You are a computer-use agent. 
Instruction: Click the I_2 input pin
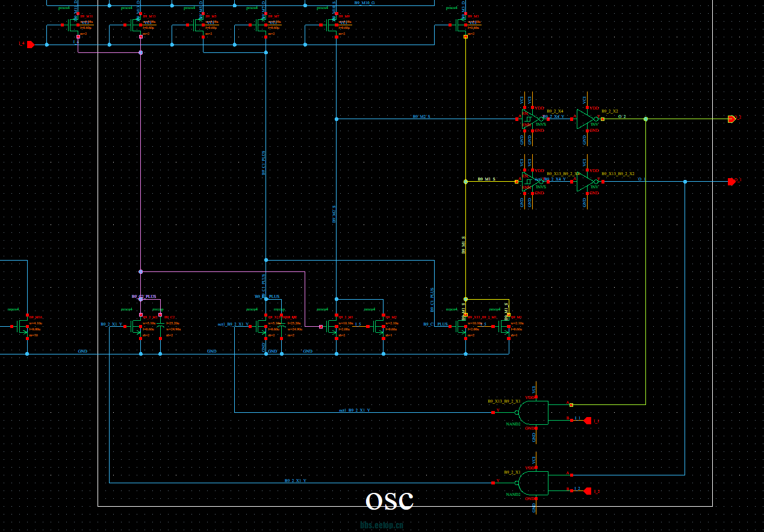588,490
